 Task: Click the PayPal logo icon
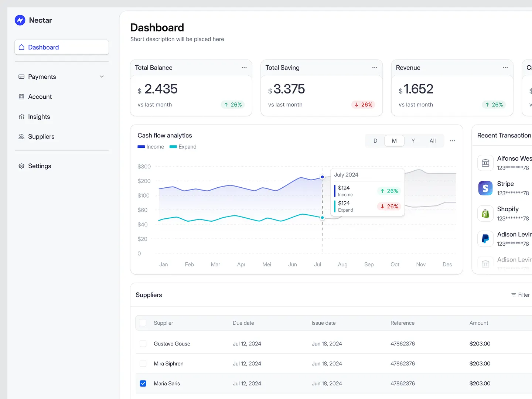pos(485,239)
